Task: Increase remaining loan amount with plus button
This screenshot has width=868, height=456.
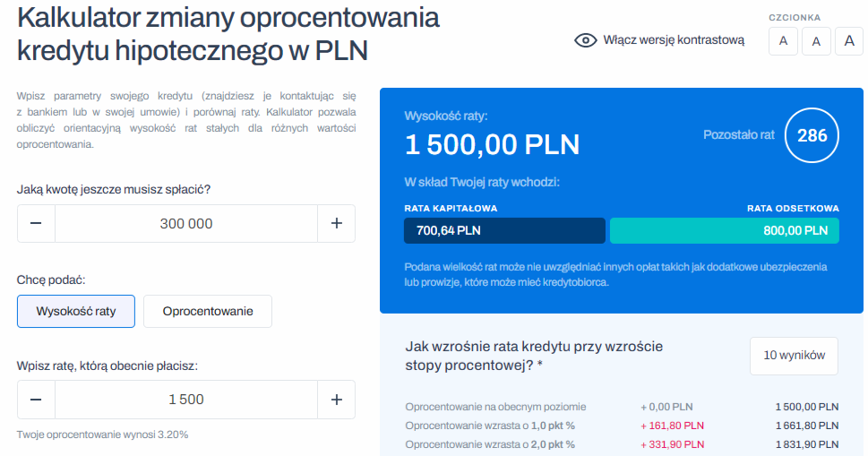Action: [x=337, y=224]
